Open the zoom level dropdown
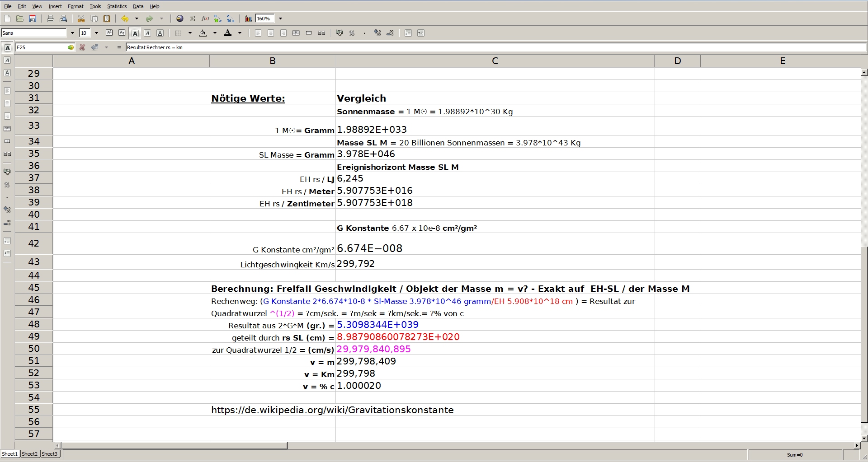This screenshot has width=868, height=462. pos(280,19)
